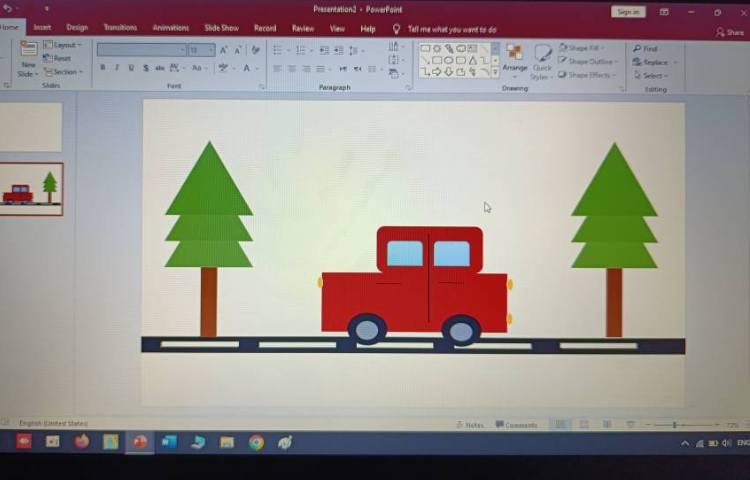This screenshot has width=750, height=480.
Task: Expand the Select dropdown in Editing
Action: tap(653, 76)
